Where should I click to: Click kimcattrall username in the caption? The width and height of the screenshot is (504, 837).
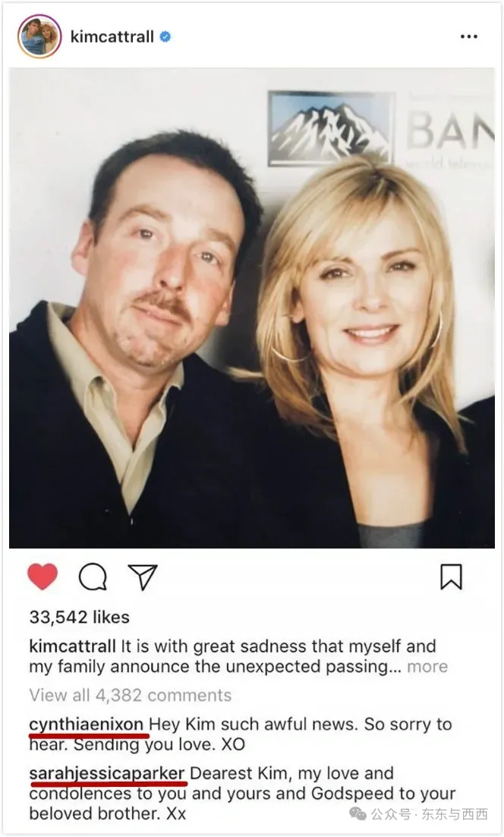coord(73,646)
